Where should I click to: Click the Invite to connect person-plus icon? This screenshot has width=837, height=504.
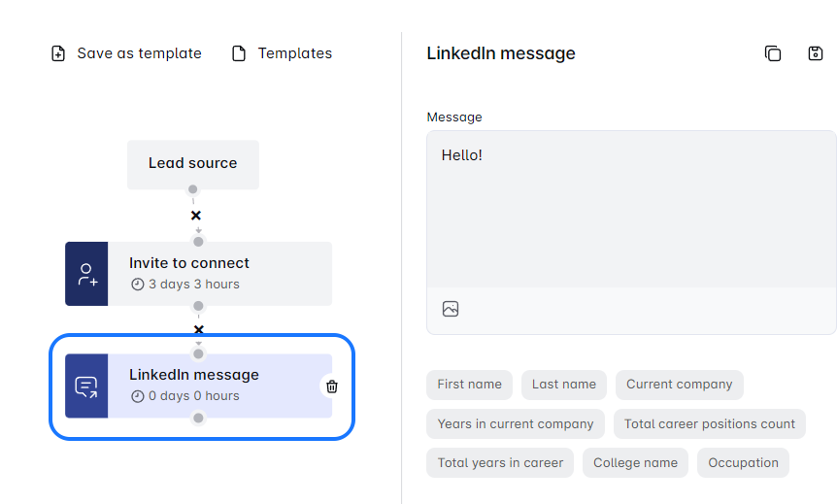pyautogui.click(x=86, y=274)
